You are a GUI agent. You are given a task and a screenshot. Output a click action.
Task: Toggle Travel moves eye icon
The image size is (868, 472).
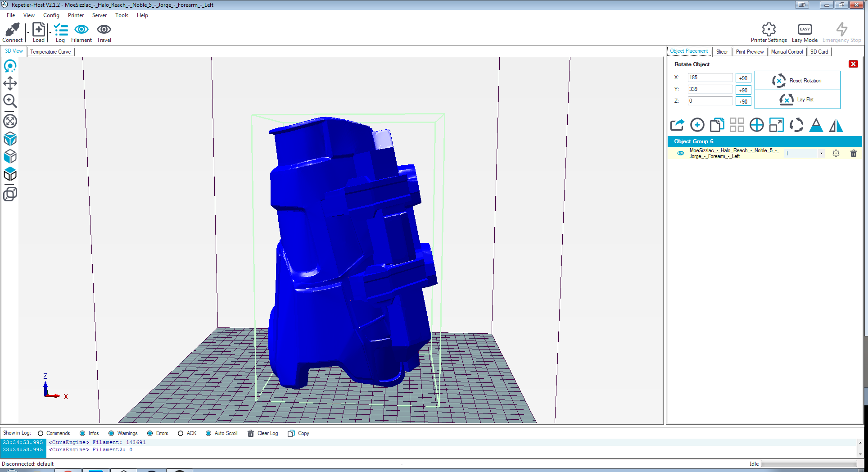[x=104, y=29]
